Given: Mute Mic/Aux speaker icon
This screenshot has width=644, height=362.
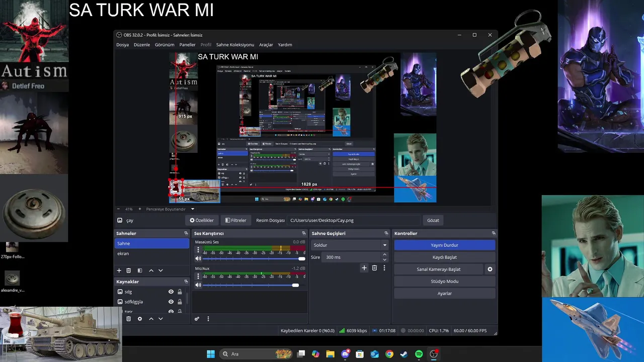Looking at the screenshot, I should (x=198, y=285).
